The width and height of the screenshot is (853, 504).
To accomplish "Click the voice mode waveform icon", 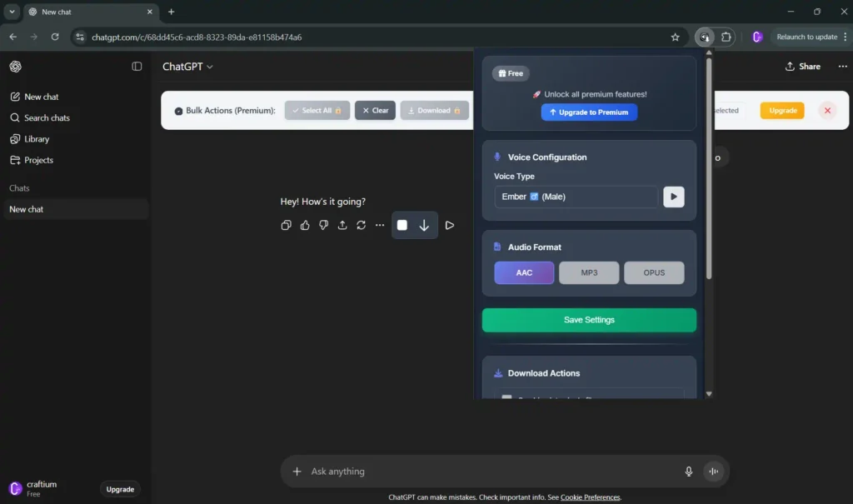I will pyautogui.click(x=713, y=472).
